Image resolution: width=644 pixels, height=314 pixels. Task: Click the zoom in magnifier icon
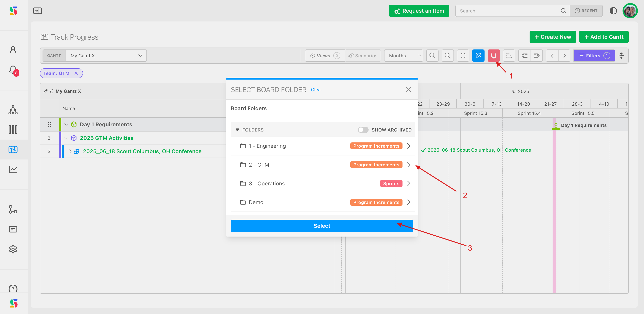pyautogui.click(x=448, y=56)
